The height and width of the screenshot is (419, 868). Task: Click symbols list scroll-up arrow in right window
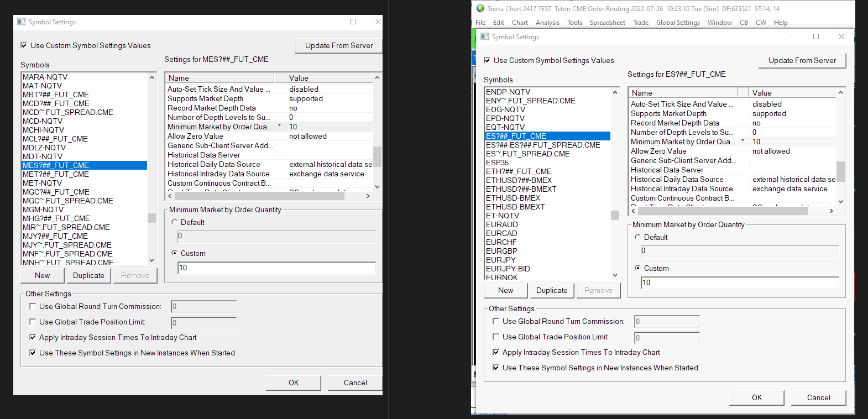click(x=615, y=92)
